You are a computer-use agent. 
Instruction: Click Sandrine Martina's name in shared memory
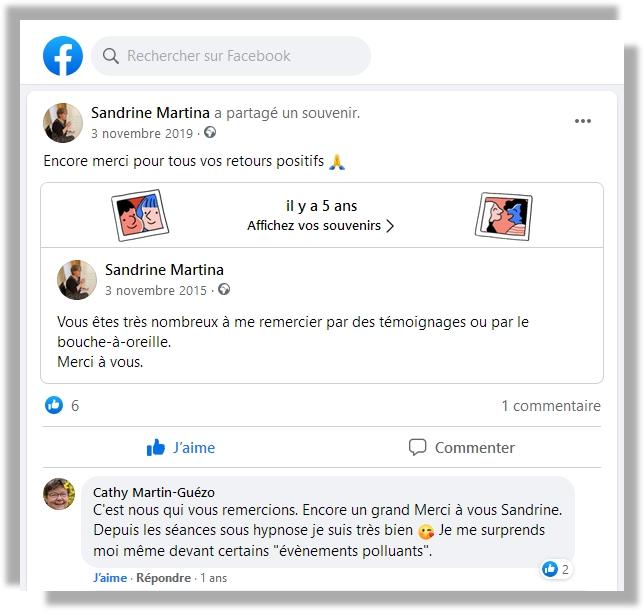click(x=164, y=270)
